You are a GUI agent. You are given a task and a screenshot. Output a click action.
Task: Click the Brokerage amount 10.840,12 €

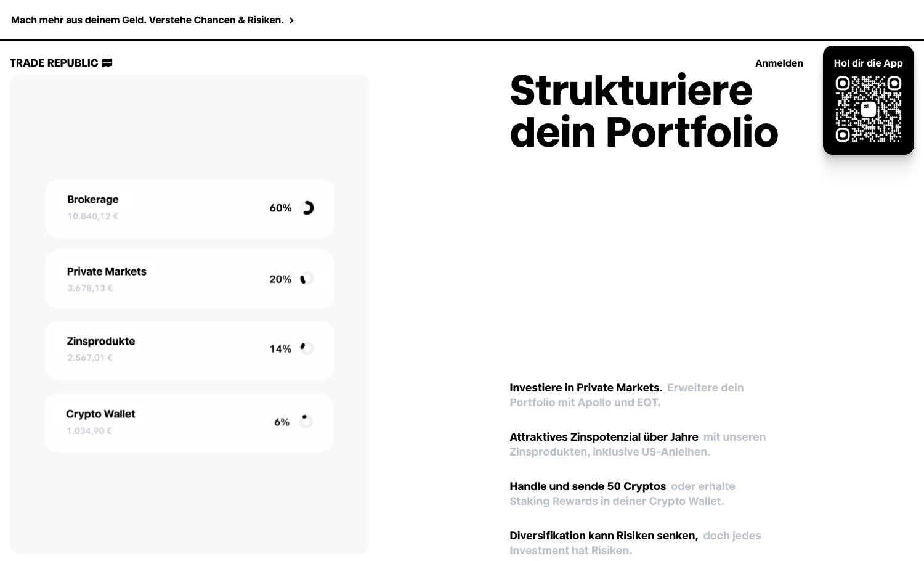pyautogui.click(x=93, y=216)
